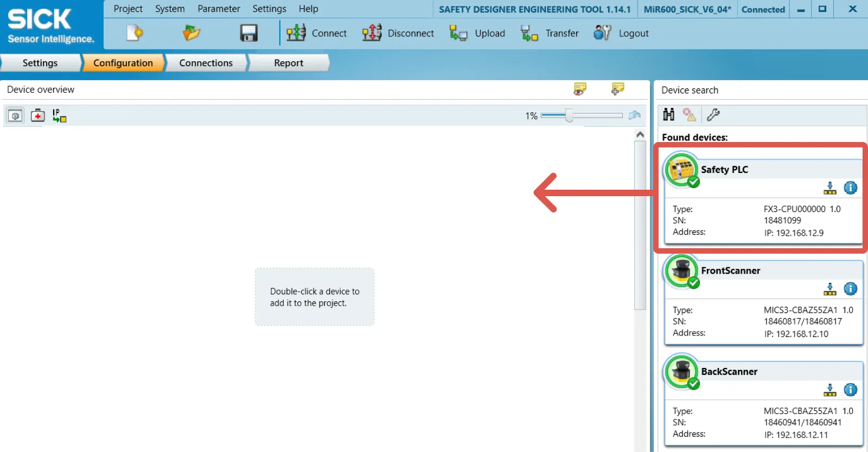The height and width of the screenshot is (452, 868).
Task: Click the fit-to-view icon beside zoom slider
Action: tap(635, 115)
